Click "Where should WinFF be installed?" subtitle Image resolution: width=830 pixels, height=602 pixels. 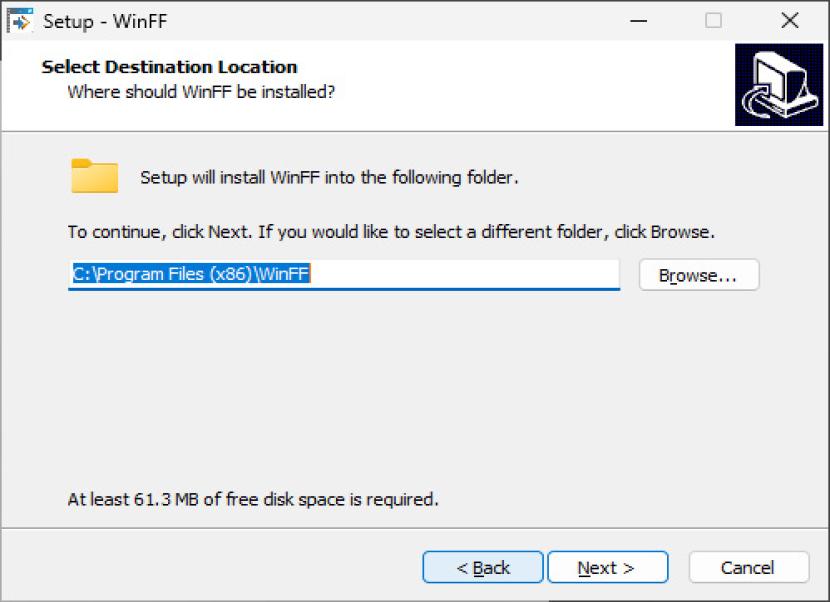[x=200, y=92]
